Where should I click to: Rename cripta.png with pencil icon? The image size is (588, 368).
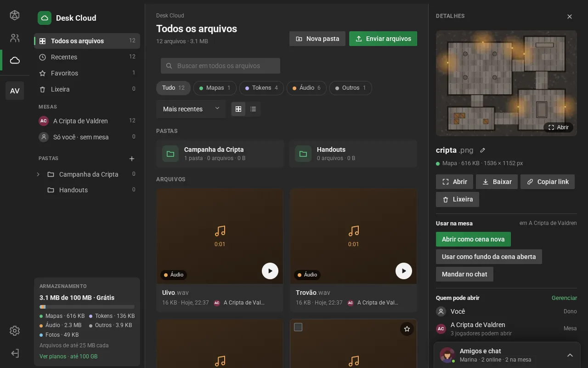(x=482, y=150)
